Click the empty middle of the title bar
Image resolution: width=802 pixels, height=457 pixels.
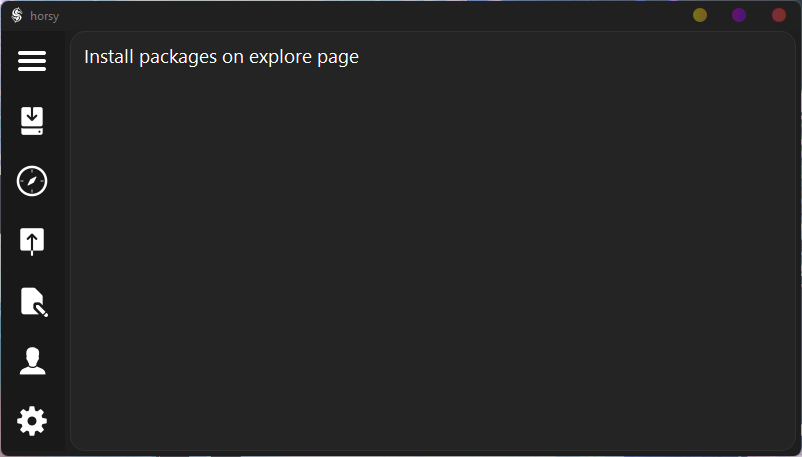[380, 15]
